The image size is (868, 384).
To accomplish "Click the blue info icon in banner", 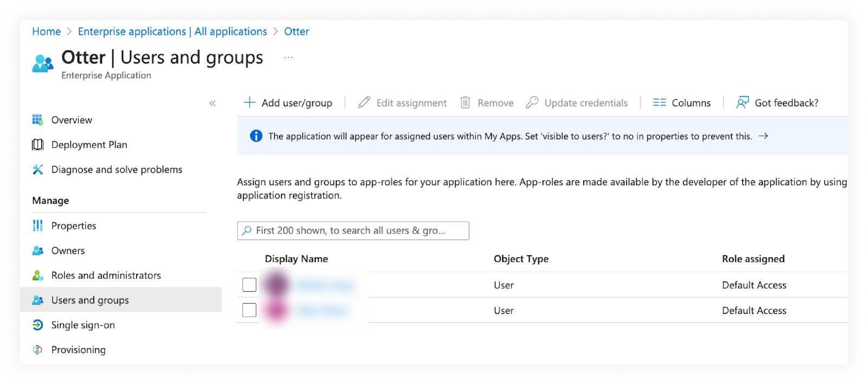I will pos(256,136).
